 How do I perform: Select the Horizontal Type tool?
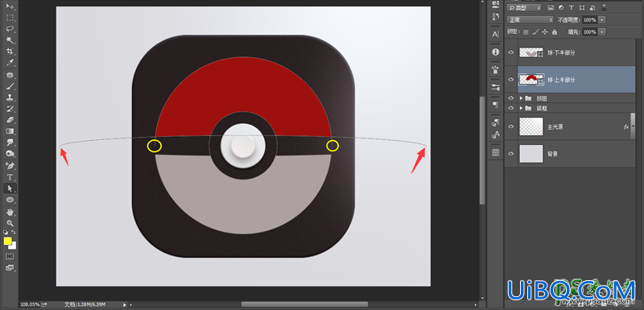click(10, 177)
